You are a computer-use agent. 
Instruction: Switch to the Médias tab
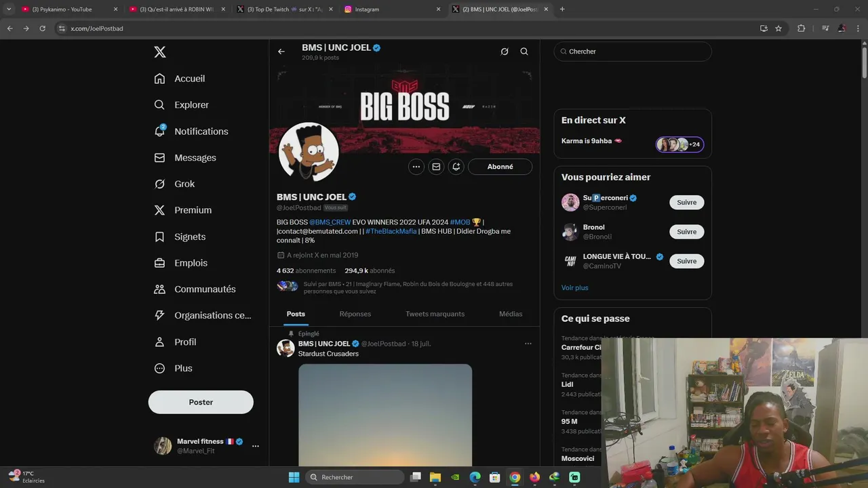click(511, 314)
